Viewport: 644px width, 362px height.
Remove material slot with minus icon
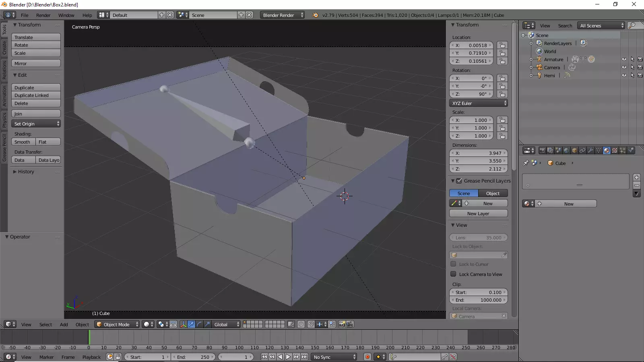[637, 185]
